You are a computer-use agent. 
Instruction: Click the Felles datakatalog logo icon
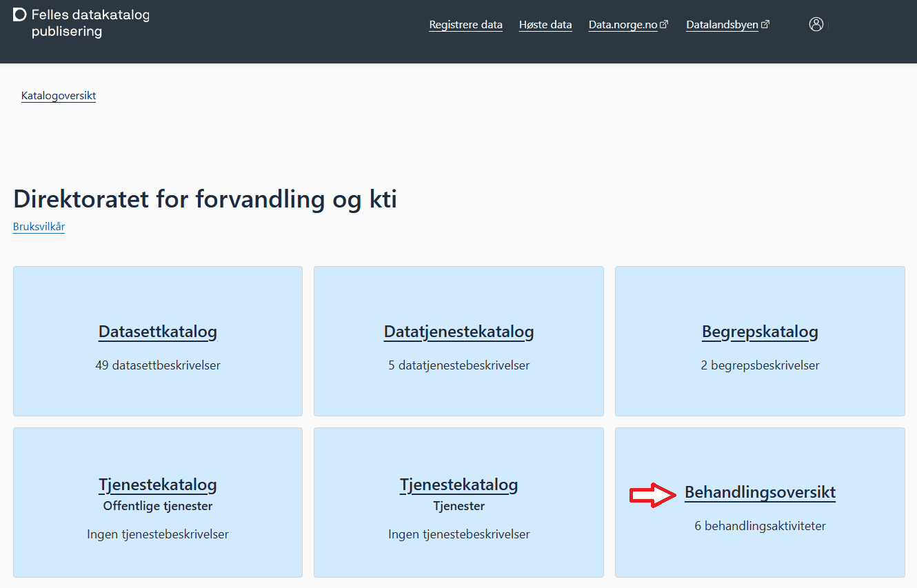click(20, 15)
